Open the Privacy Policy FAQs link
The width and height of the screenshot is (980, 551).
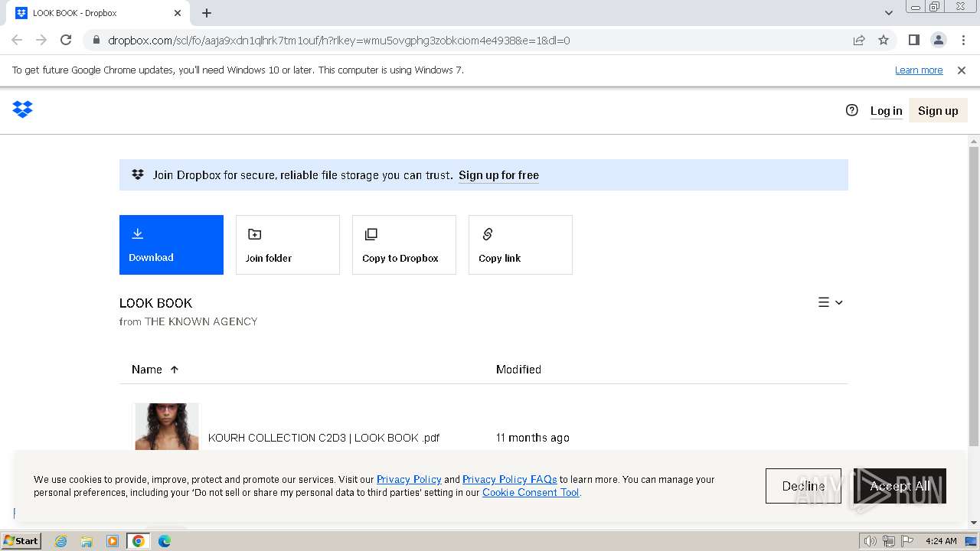coord(509,480)
